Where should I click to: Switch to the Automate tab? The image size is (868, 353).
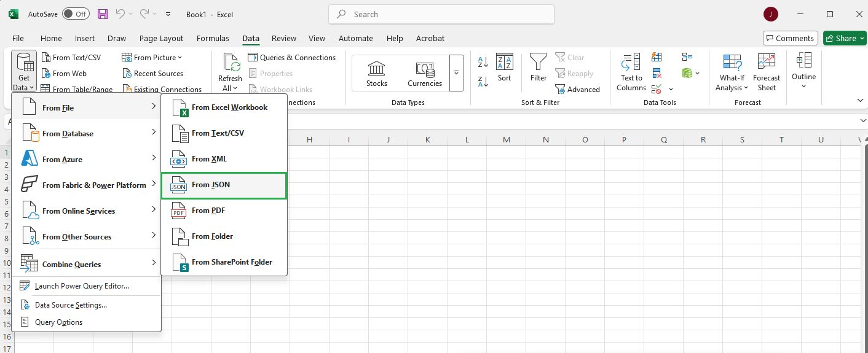point(356,38)
